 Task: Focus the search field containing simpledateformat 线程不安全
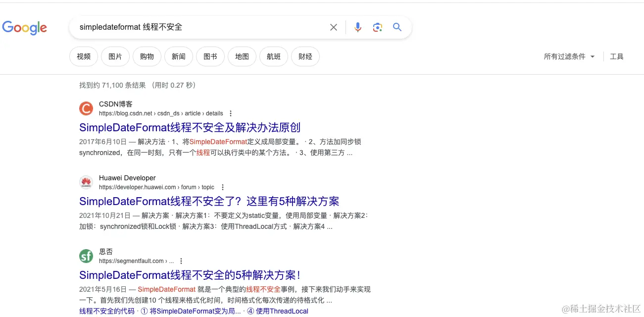click(x=200, y=27)
